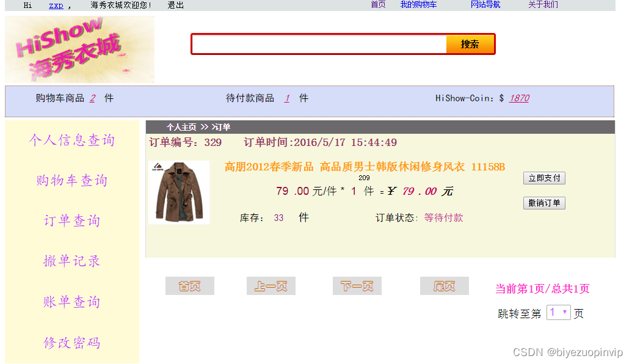Click the shopping cart item count 2

point(92,98)
